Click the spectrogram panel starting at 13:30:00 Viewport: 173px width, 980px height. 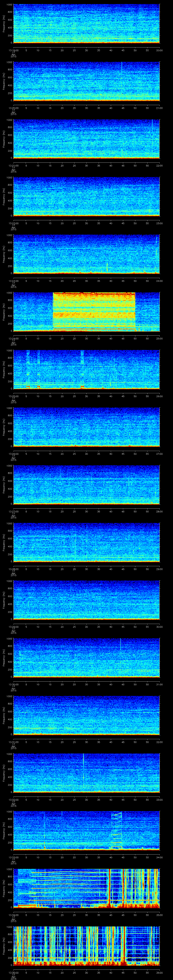click(x=86, y=658)
